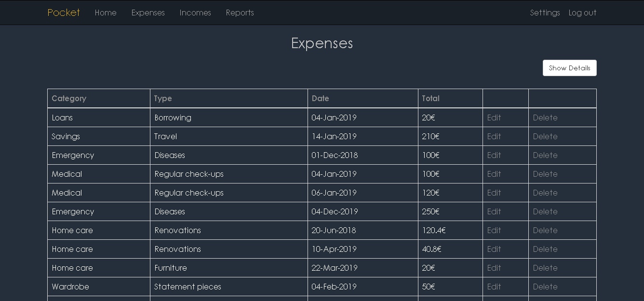Select the Savings category cell
Viewport: 644px width, 301px height.
pos(99,136)
